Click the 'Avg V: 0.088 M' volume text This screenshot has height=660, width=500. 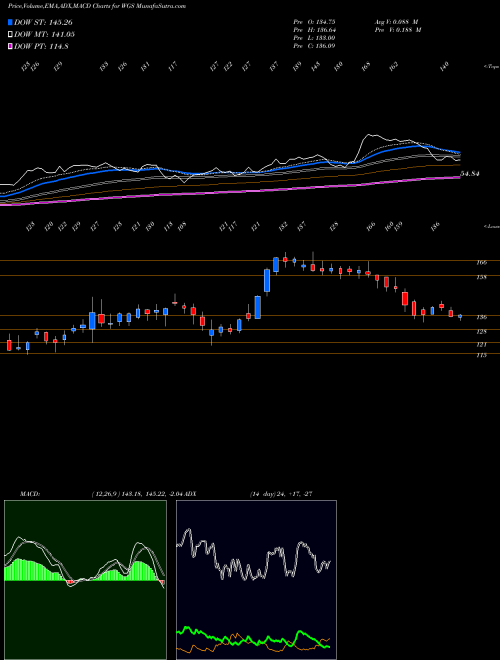pyautogui.click(x=396, y=21)
